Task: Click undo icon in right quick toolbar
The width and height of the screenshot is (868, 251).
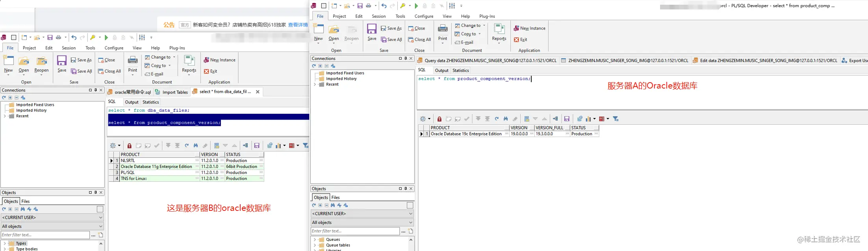Action: pyautogui.click(x=384, y=6)
